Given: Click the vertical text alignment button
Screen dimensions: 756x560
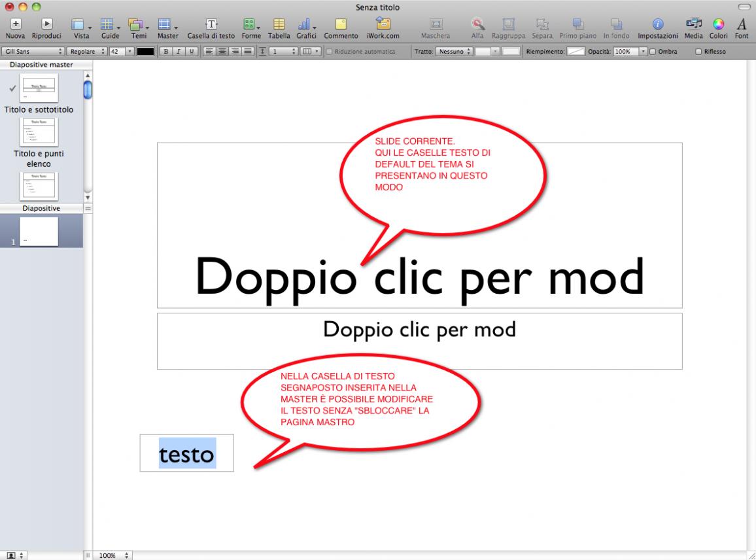Looking at the screenshot, I should point(262,51).
